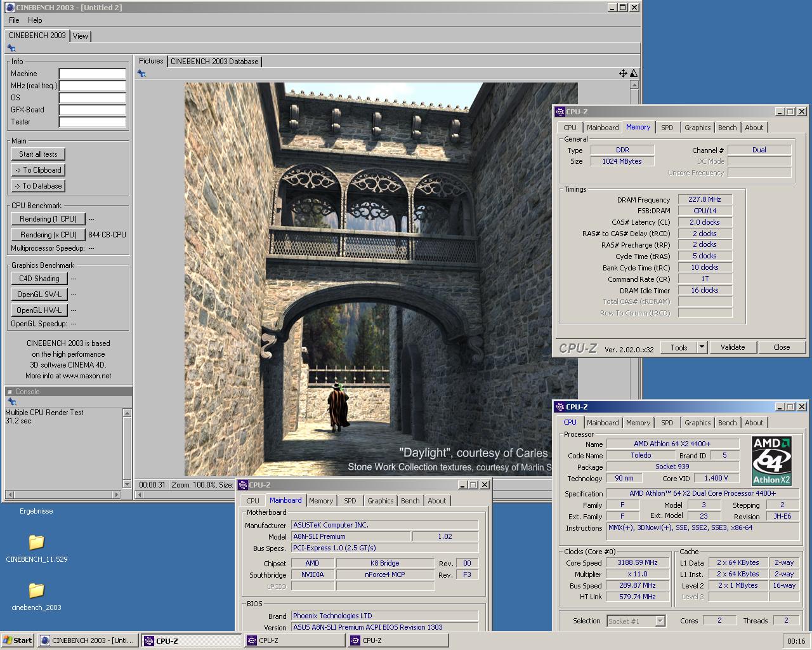Click the To Clipboard button

pyautogui.click(x=38, y=170)
